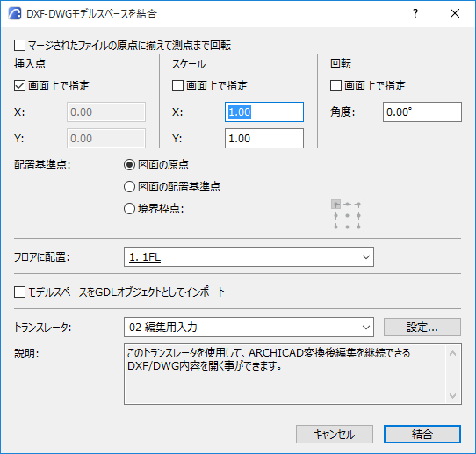The image size is (476, 454).
Task: Choose 境界枠点 radio option
Action: (130, 209)
